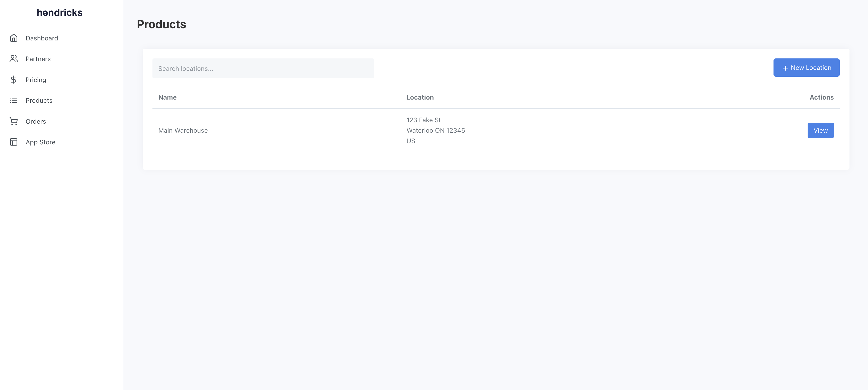The height and width of the screenshot is (390, 868).
Task: Click the App Store icon in sidebar
Action: pyautogui.click(x=13, y=142)
